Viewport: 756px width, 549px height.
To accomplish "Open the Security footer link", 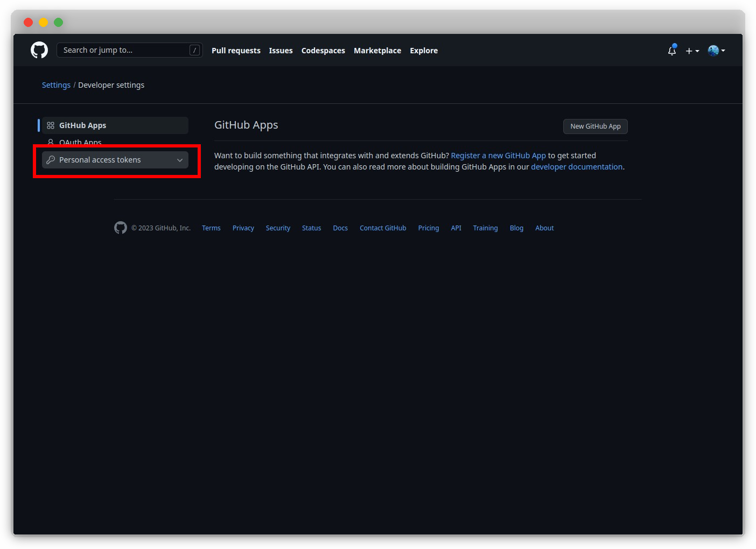I will click(x=278, y=228).
